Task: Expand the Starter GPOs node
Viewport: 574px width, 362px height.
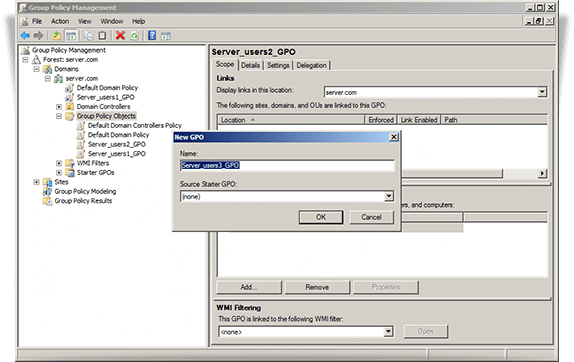Action: [59, 172]
